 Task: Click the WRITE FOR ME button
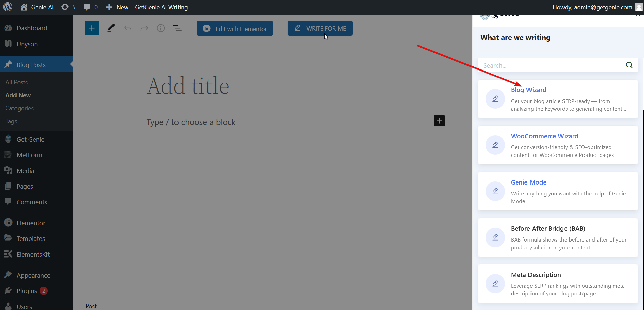coord(320,28)
